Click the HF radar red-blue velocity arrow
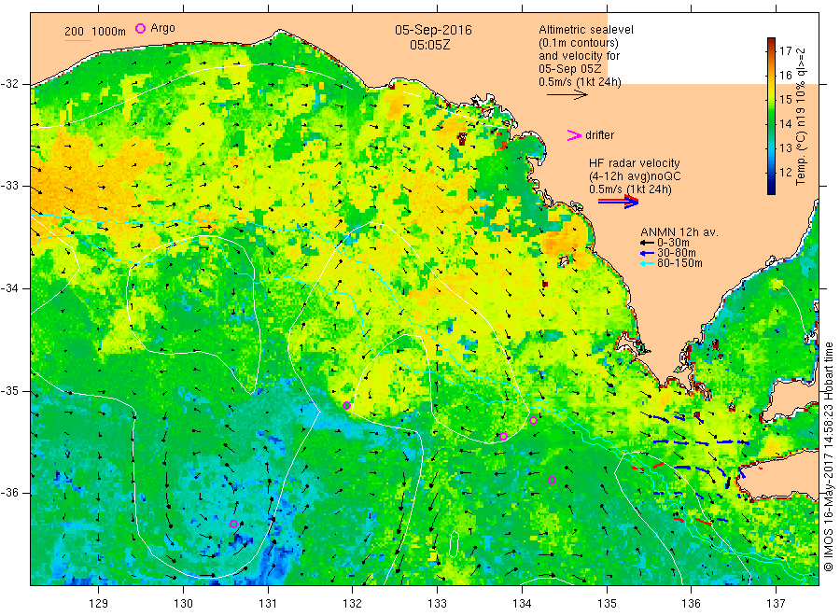 619,202
